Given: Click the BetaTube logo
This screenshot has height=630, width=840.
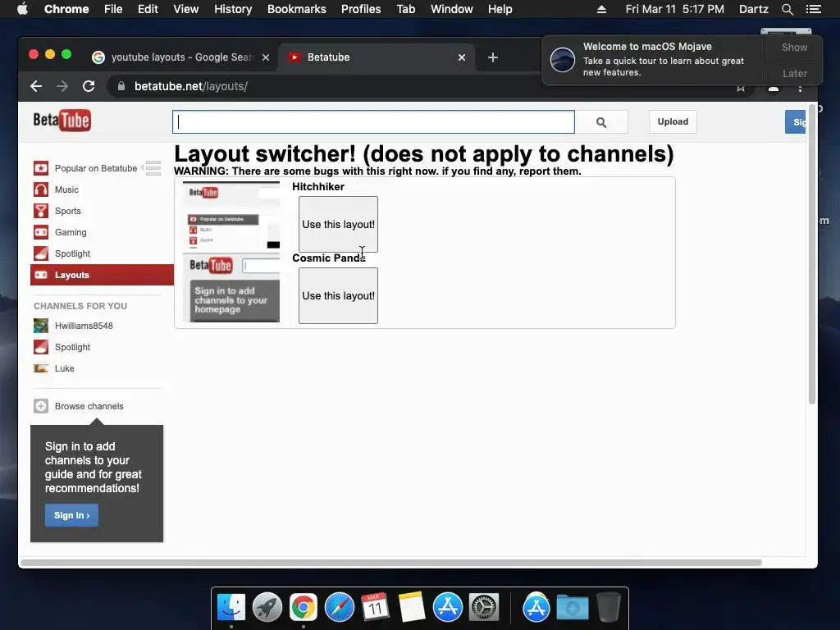Looking at the screenshot, I should (x=62, y=121).
